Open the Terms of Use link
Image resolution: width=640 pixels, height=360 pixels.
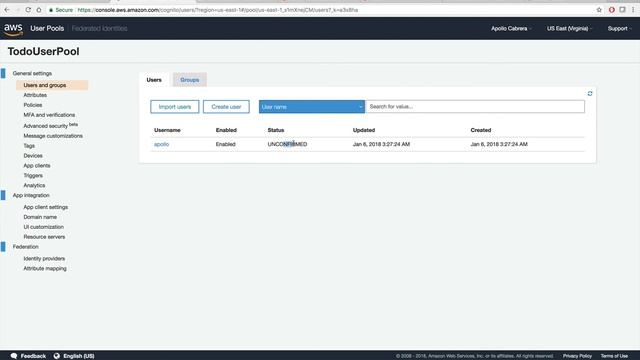[614, 356]
